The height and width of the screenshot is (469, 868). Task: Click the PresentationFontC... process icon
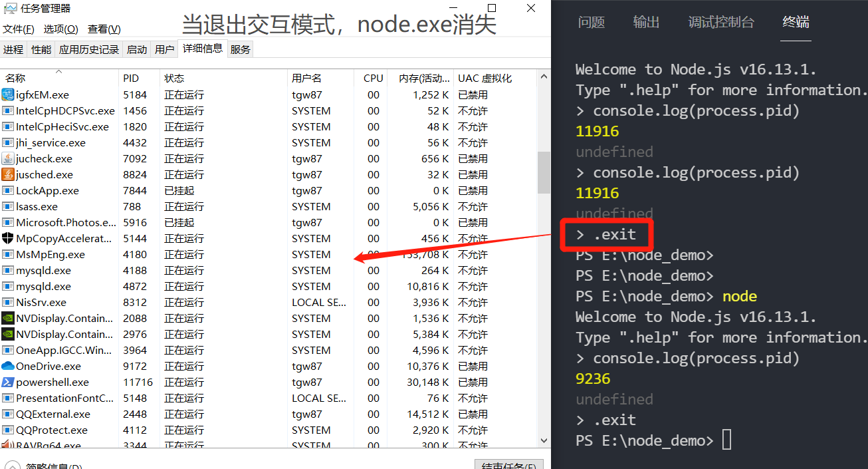coord(8,398)
